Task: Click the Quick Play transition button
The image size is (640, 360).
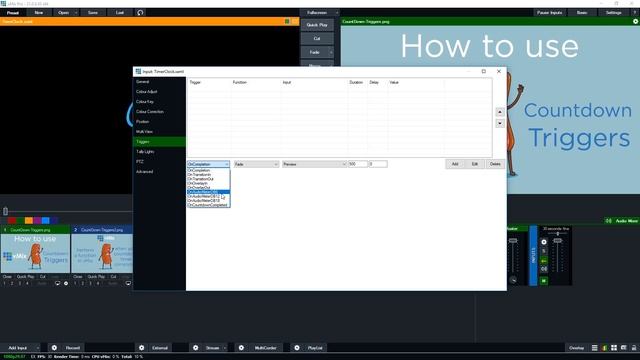Action: pyautogui.click(x=317, y=25)
